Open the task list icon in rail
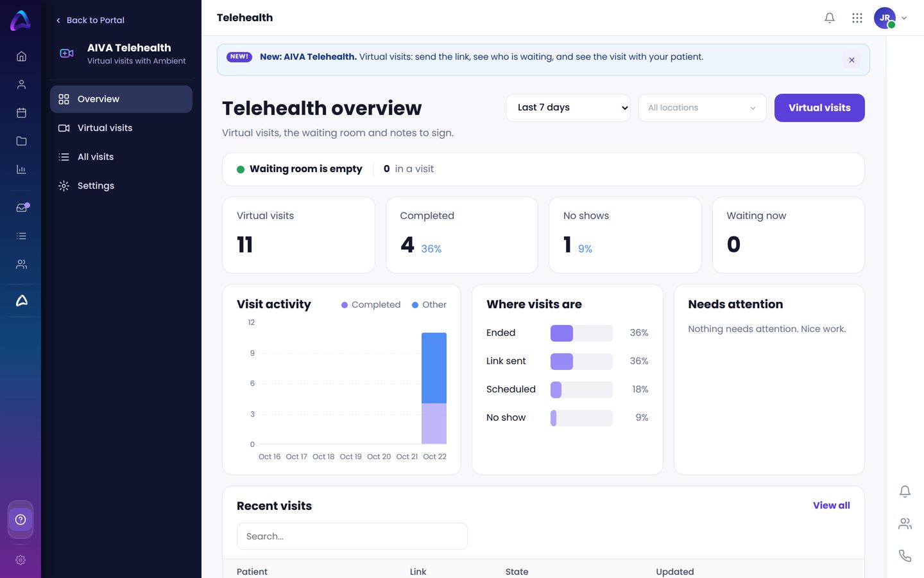 [x=21, y=236]
